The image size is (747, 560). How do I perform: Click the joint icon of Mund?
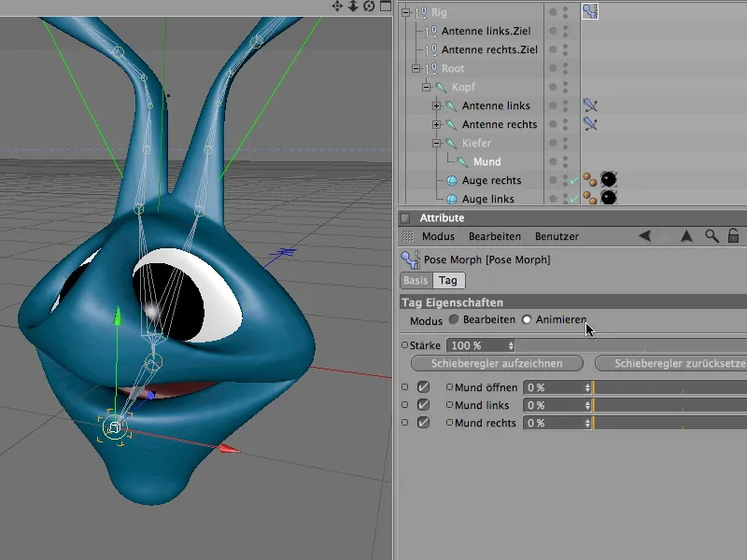pyautogui.click(x=461, y=161)
